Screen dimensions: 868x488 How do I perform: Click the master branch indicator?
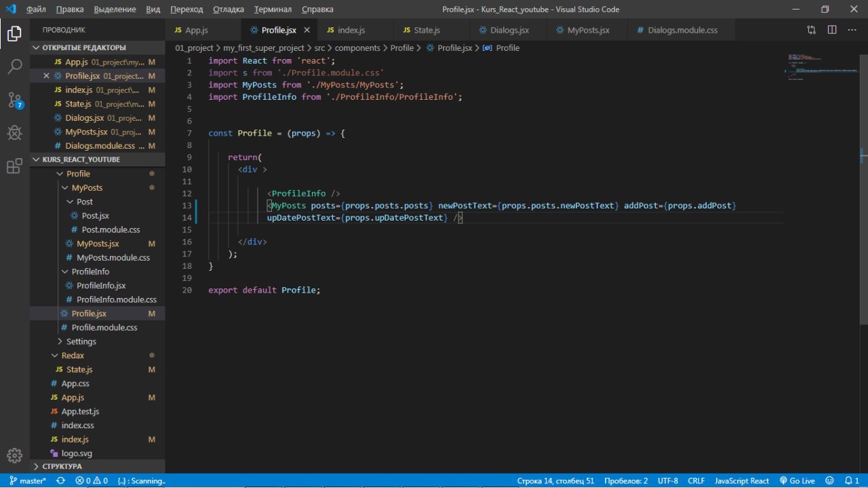pyautogui.click(x=28, y=481)
